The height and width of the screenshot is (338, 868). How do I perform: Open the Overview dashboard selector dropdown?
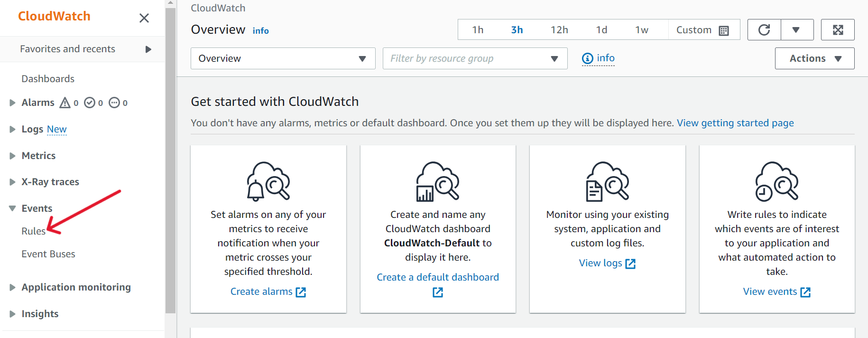point(283,58)
